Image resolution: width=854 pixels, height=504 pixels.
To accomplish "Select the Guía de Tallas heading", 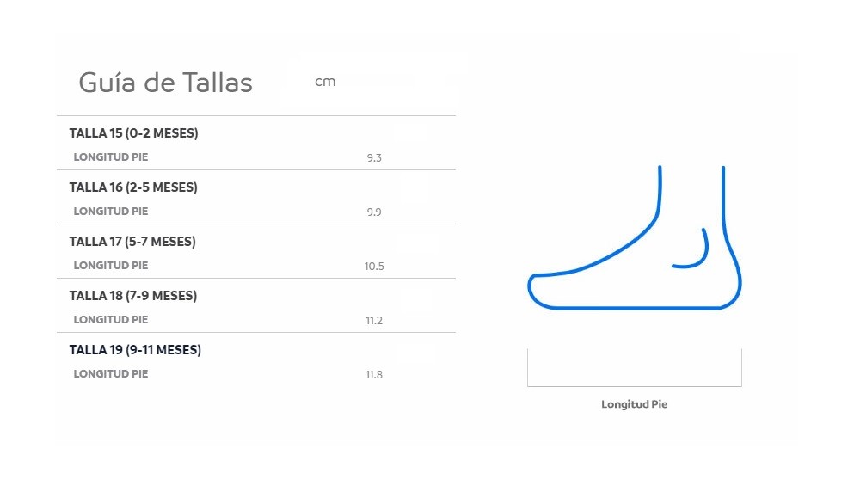I will point(166,83).
